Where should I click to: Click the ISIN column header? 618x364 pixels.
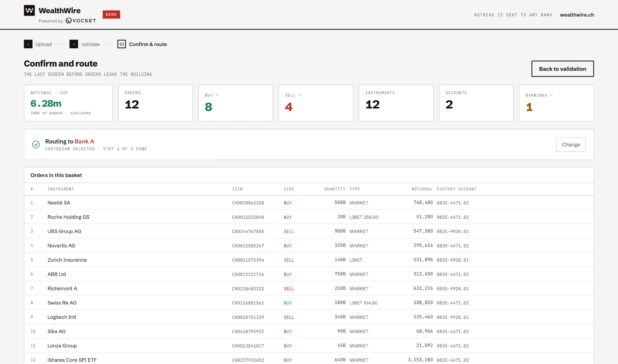point(237,189)
